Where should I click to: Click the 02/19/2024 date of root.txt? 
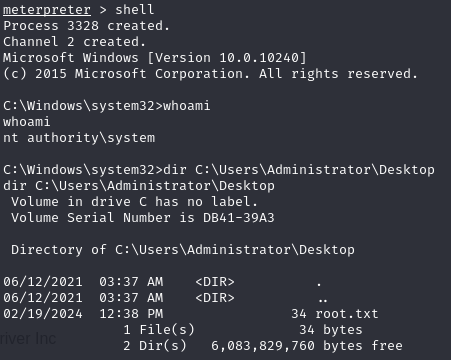click(x=43, y=314)
